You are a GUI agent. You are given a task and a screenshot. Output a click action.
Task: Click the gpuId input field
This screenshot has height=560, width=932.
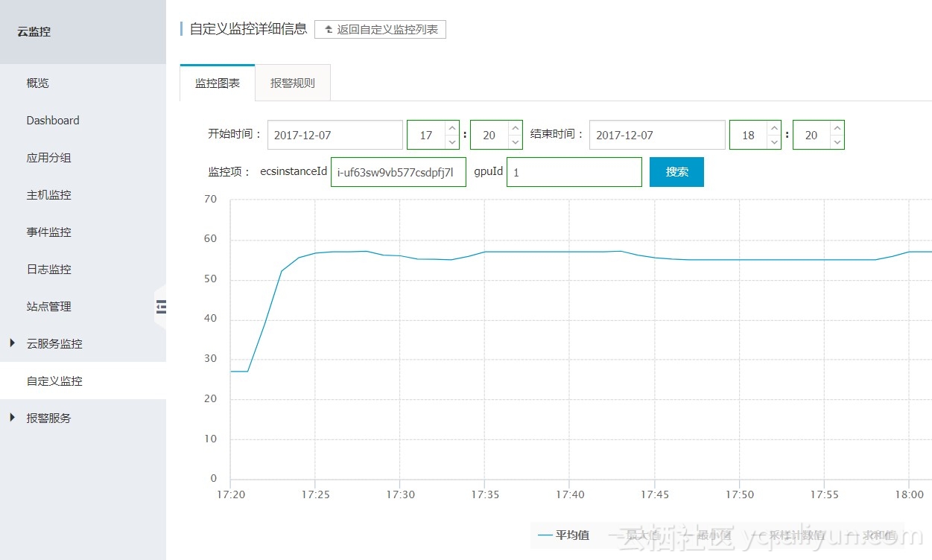click(574, 172)
